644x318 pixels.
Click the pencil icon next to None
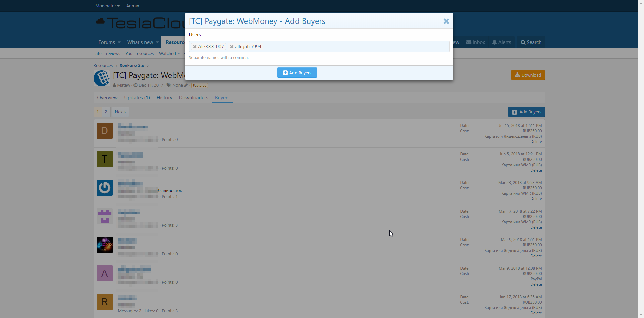coord(186,85)
